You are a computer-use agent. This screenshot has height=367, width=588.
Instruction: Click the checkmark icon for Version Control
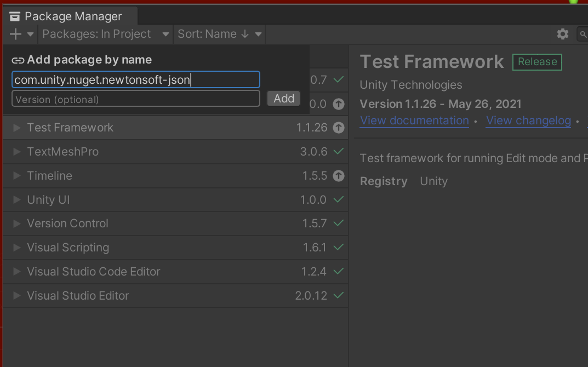click(x=338, y=223)
